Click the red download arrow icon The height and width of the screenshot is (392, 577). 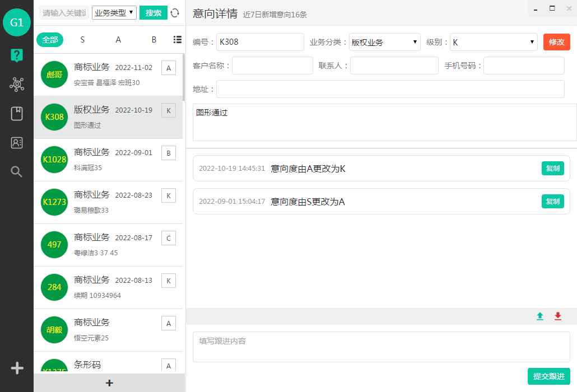pos(558,316)
